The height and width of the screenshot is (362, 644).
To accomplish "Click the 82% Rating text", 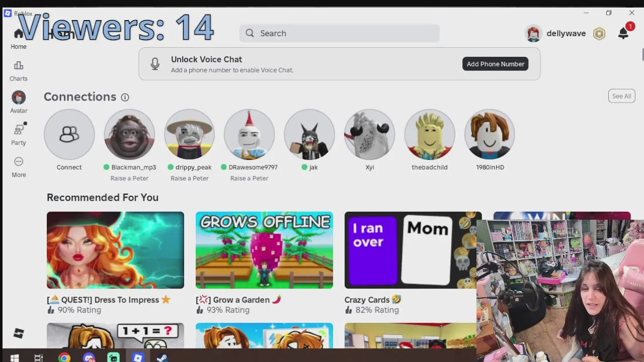I will (x=377, y=310).
